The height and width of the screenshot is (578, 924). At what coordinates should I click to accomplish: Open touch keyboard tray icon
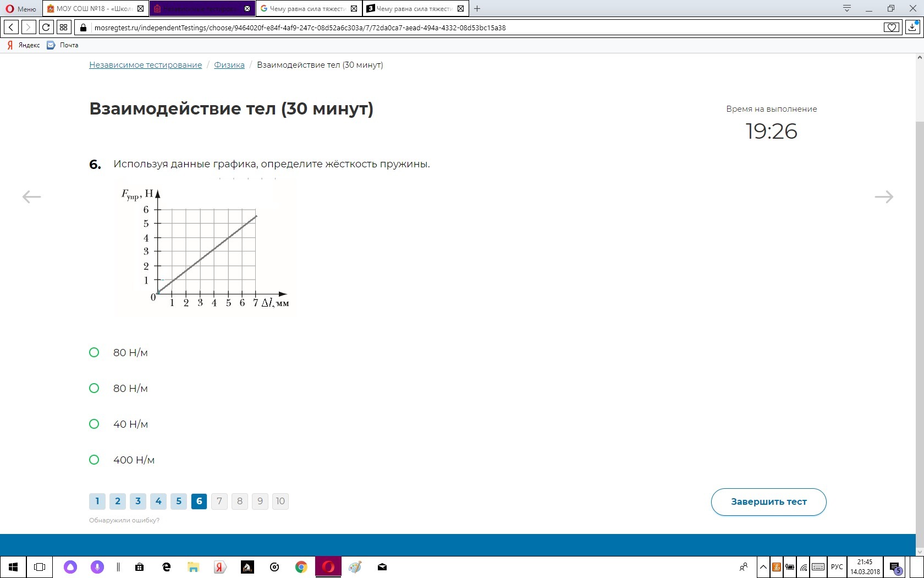(x=818, y=567)
